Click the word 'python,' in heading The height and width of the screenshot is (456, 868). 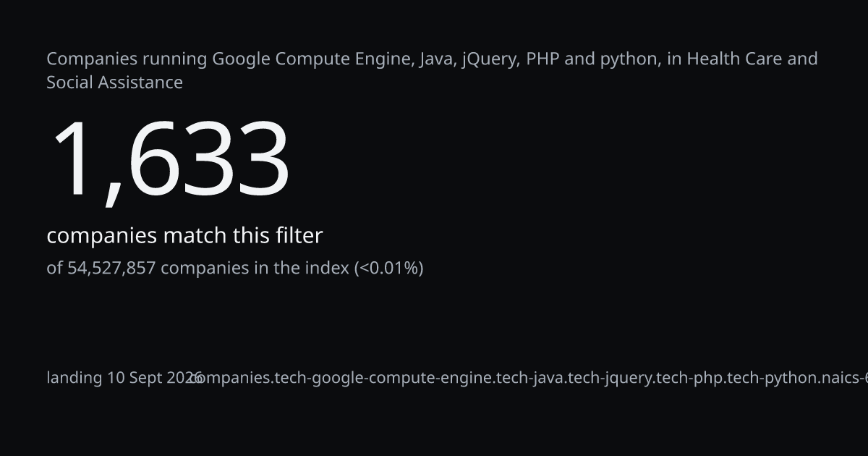coord(631,60)
